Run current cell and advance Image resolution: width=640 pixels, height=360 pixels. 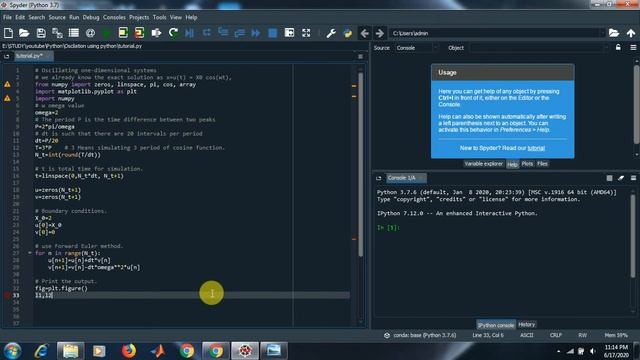tap(140, 33)
